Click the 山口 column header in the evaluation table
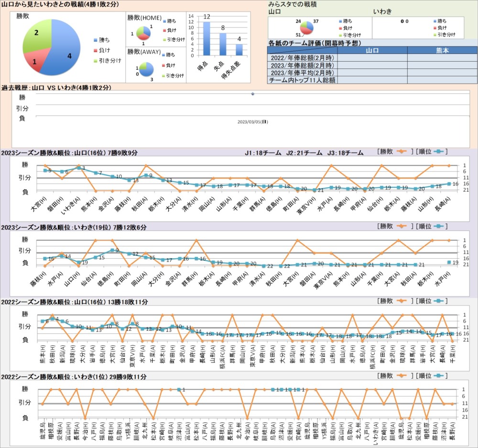This screenshot has width=478, height=448. tap(372, 50)
